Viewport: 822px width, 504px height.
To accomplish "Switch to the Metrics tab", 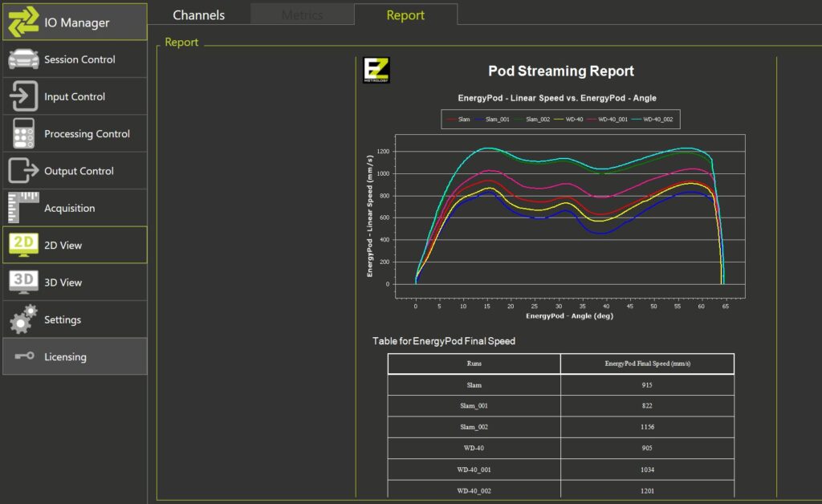I will 302,15.
